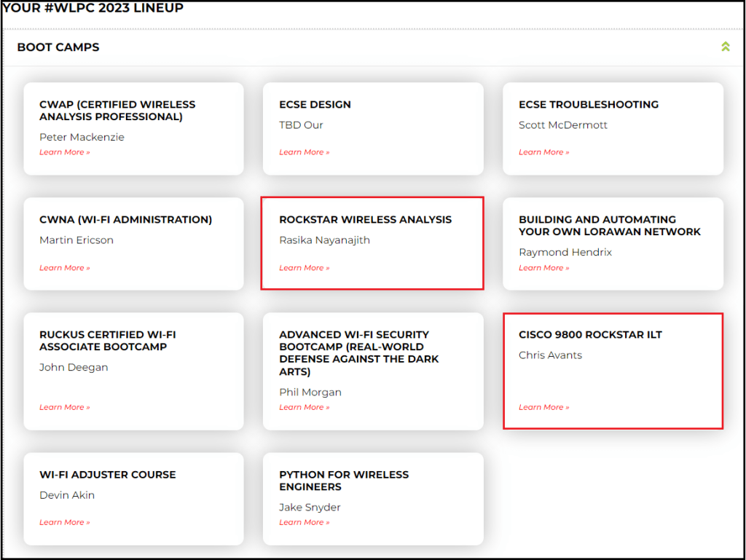Open Learn More for CWNA Wi-Fi Administration
This screenshot has height=560, width=746.
(x=65, y=268)
